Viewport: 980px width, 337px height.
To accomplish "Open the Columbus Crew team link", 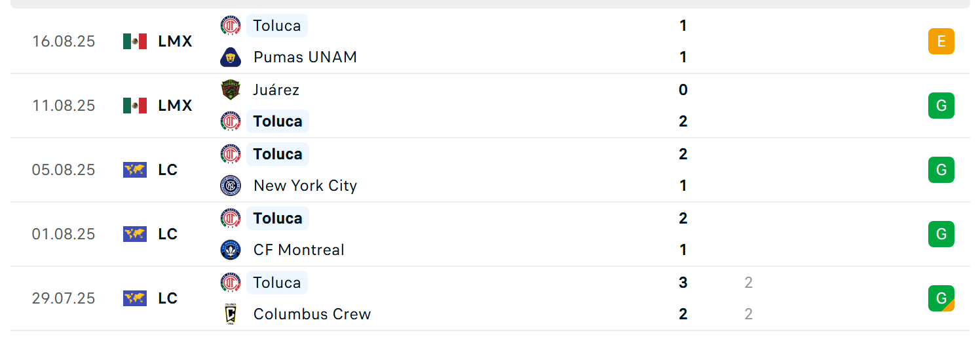I will pyautogui.click(x=312, y=314).
